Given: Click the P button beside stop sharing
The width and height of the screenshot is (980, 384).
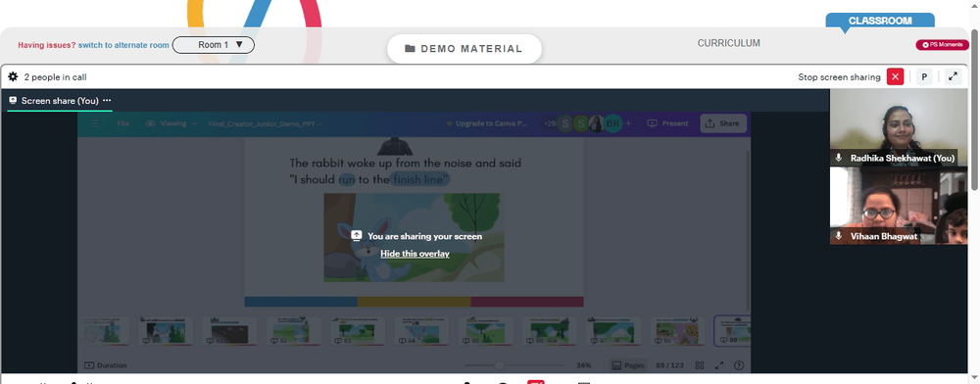Looking at the screenshot, I should pyautogui.click(x=924, y=76).
